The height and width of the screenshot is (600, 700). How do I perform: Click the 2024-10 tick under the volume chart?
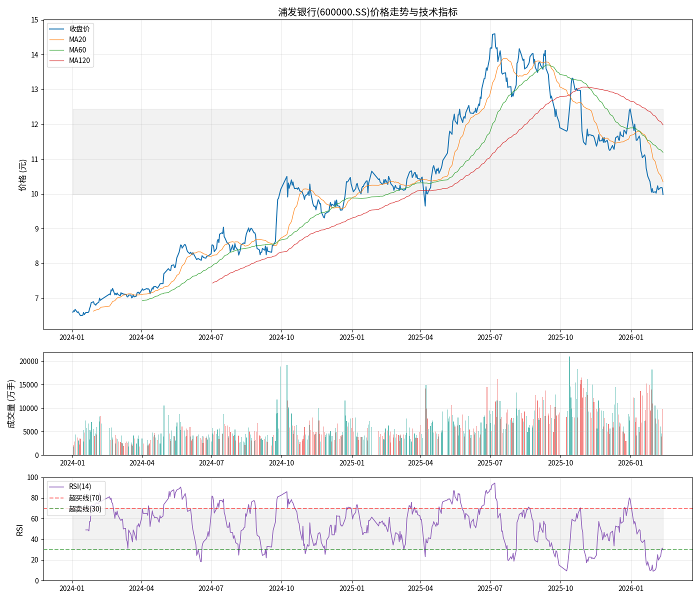(281, 463)
